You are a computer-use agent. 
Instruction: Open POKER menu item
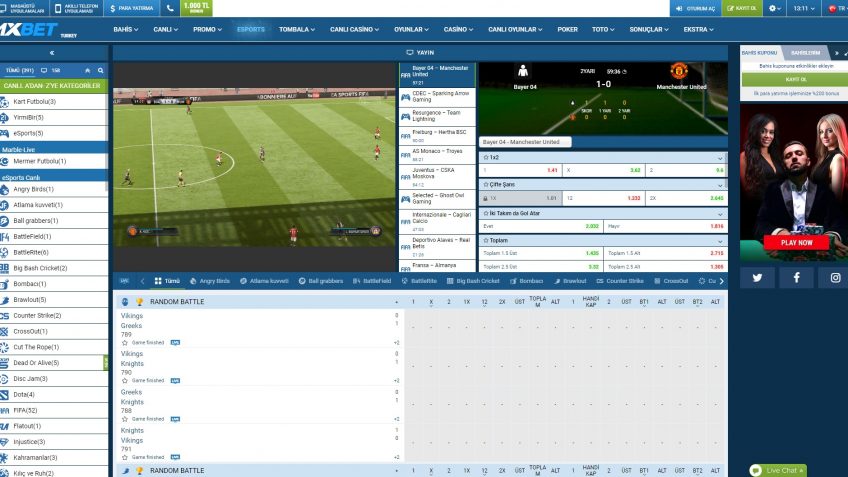(567, 29)
